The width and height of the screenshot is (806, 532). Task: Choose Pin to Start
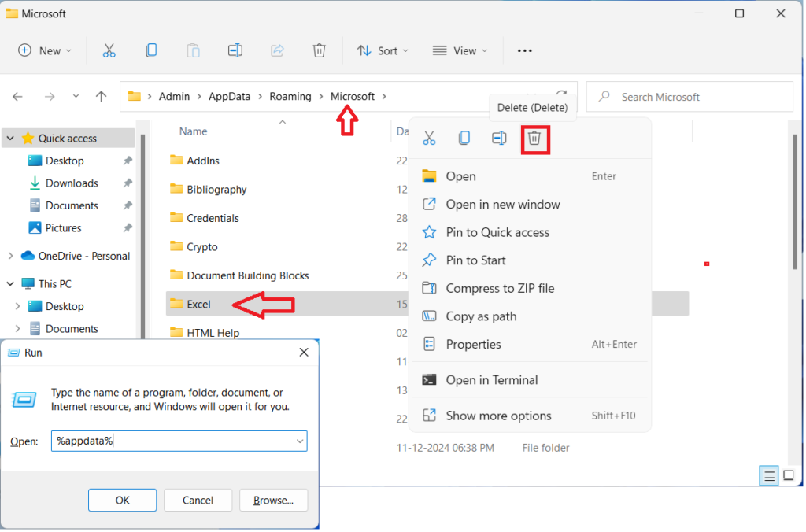(x=530, y=260)
